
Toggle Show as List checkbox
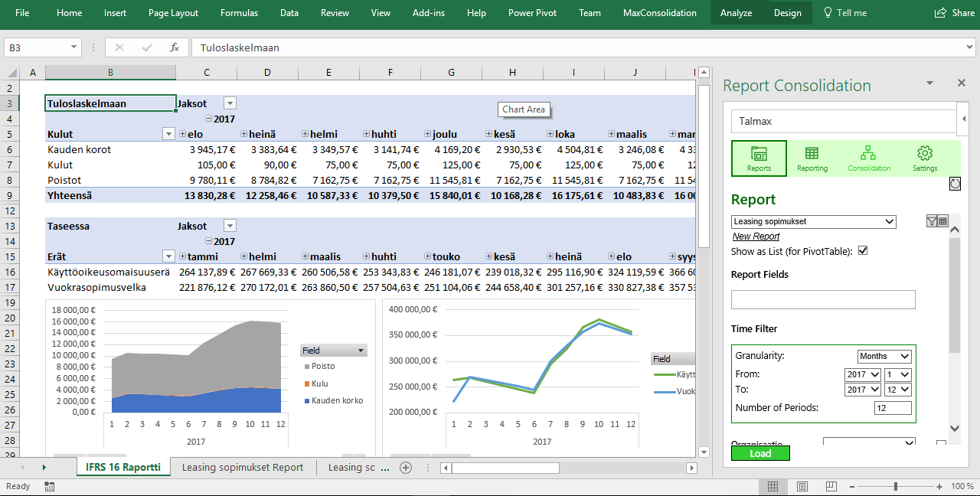pyautogui.click(x=863, y=251)
